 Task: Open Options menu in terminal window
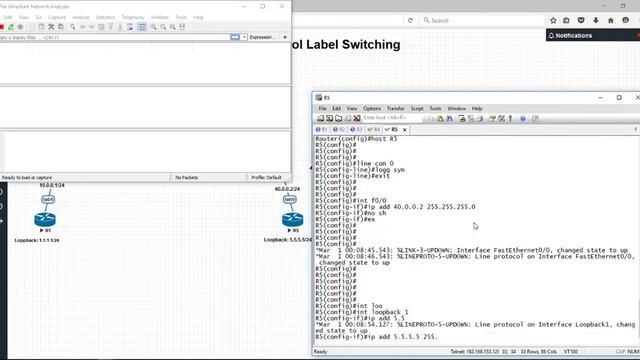point(372,109)
